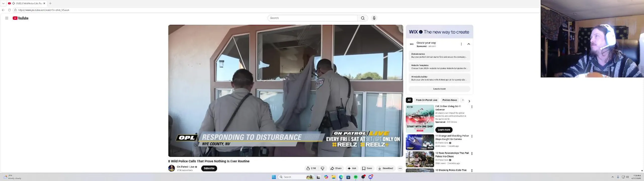Open the Wix Domain names link
The image size is (644, 181).
point(439,55)
